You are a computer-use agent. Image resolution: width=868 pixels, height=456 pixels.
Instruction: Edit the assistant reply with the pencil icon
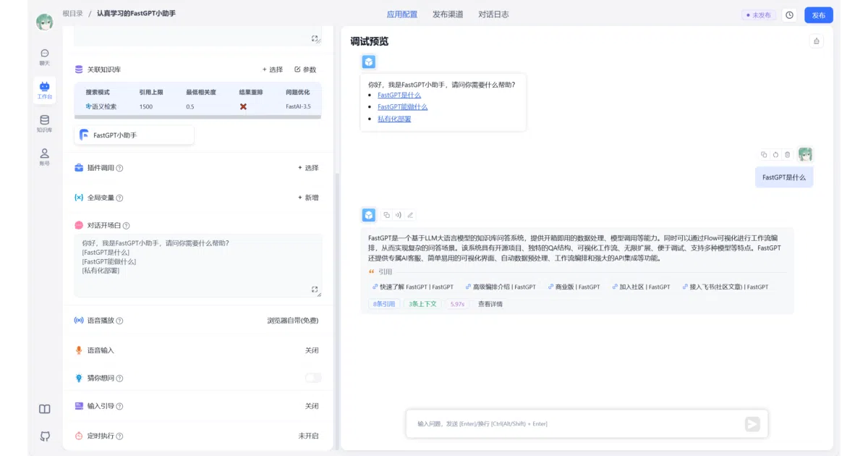(410, 215)
